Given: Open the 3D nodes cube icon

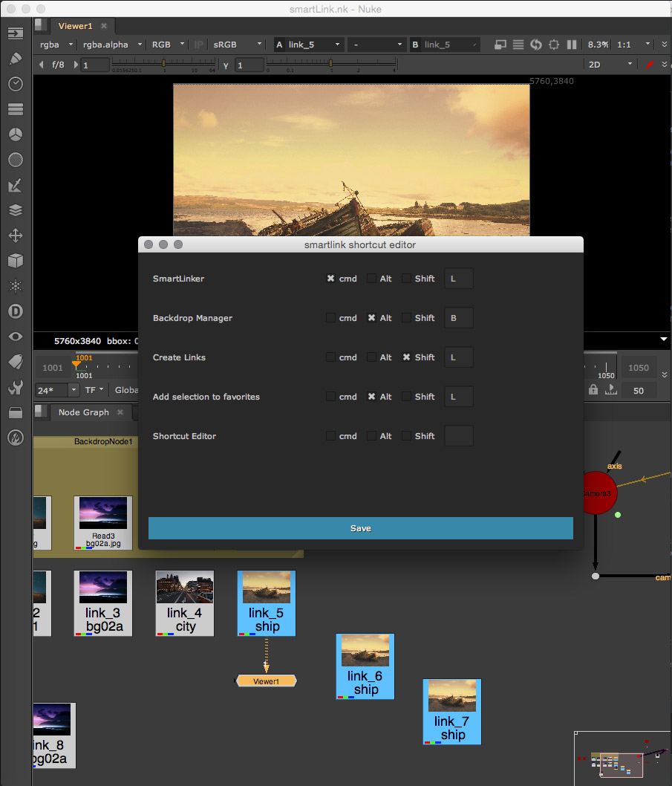Looking at the screenshot, I should (x=16, y=261).
